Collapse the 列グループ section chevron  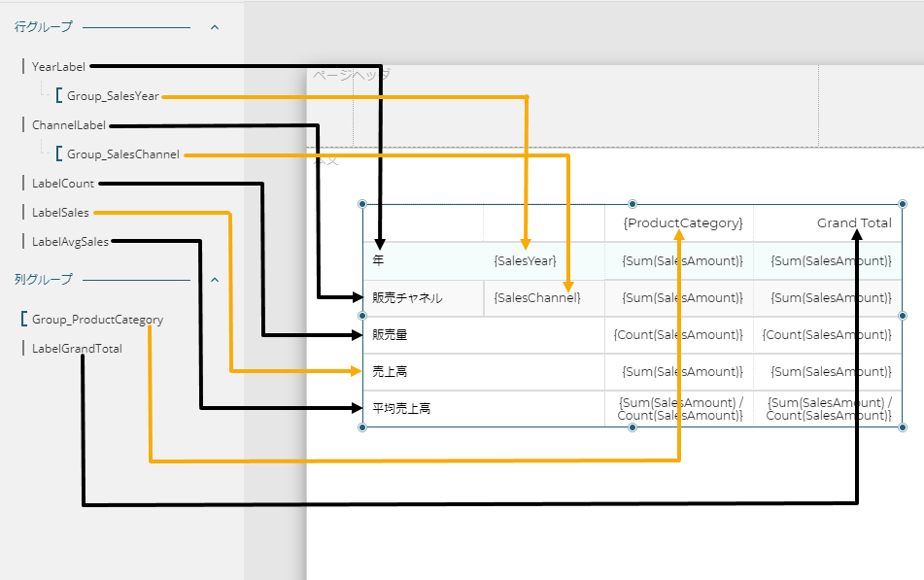click(215, 280)
